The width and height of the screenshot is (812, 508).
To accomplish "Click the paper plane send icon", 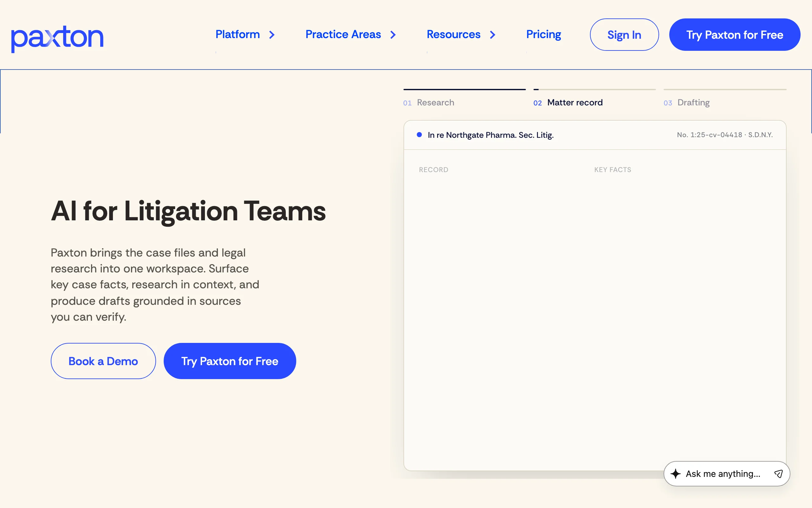I will coord(778,474).
